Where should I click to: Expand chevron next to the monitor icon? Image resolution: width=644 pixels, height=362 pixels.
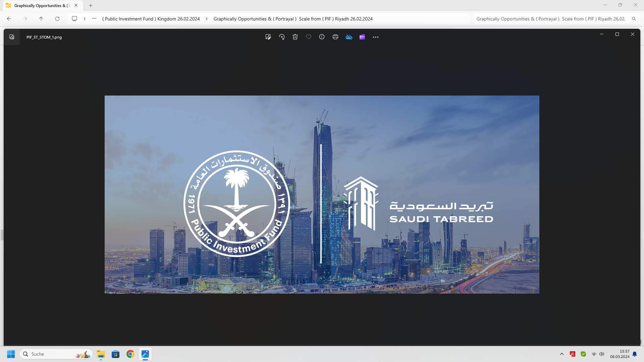click(85, 19)
